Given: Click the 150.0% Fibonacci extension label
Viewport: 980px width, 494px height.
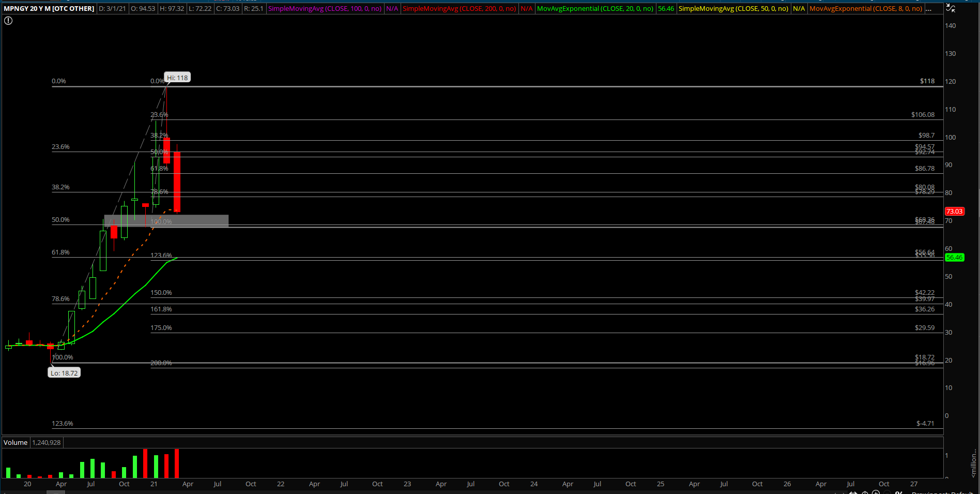Looking at the screenshot, I should (x=161, y=293).
